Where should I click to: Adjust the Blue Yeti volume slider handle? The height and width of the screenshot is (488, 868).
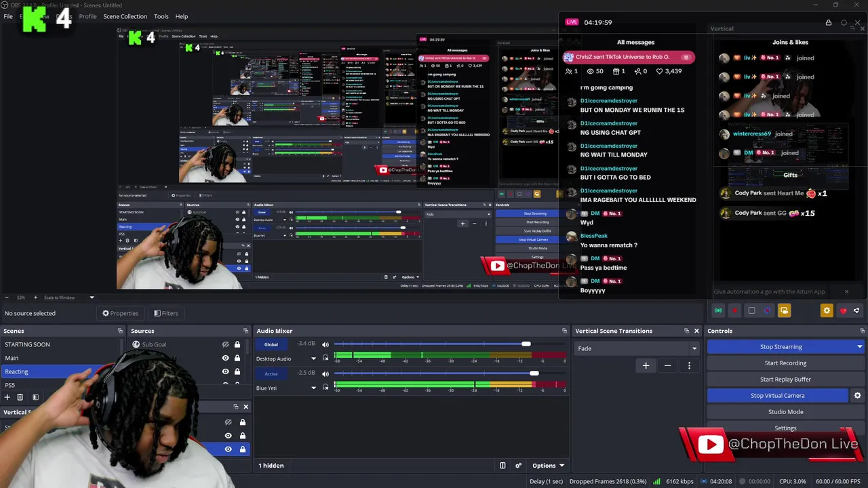pos(534,373)
